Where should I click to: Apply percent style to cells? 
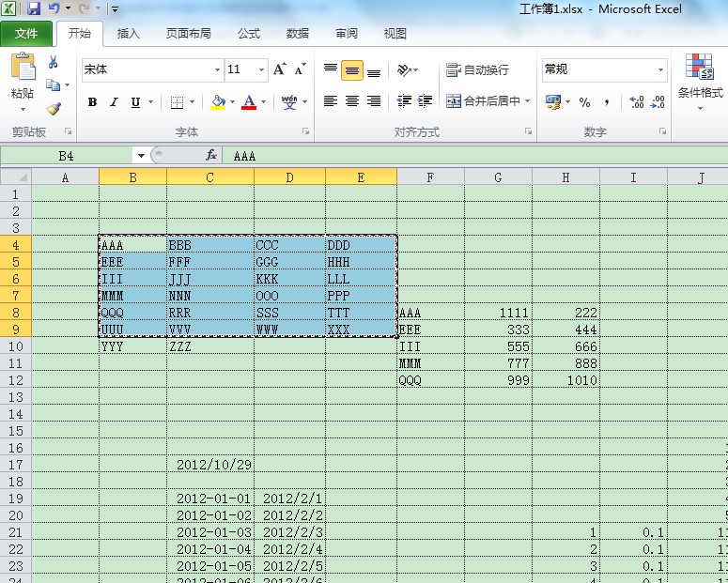584,102
